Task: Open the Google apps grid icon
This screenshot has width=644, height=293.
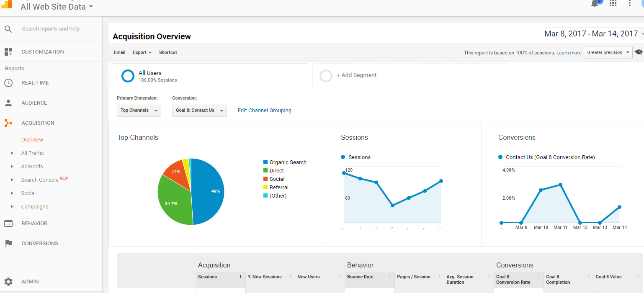Action: click(x=613, y=3)
